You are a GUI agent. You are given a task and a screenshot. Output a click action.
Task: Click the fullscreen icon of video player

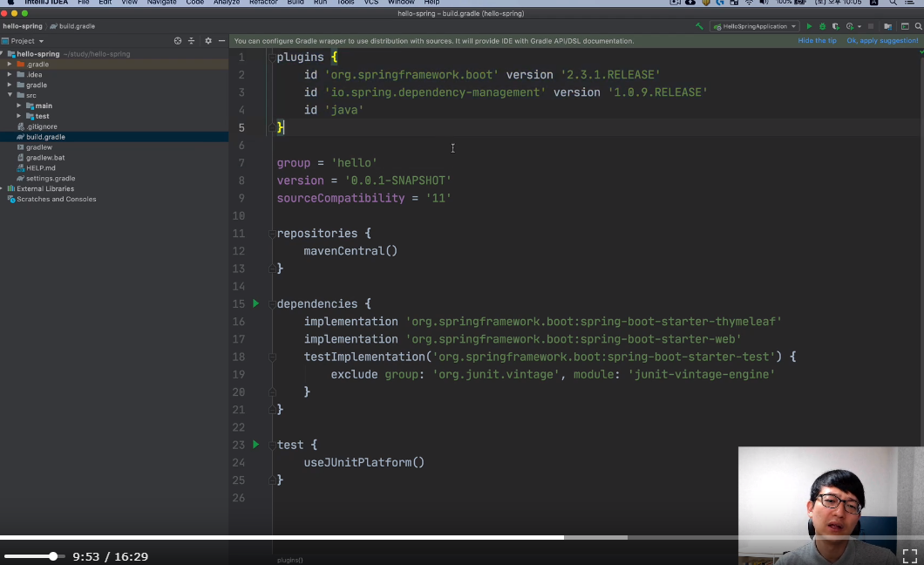point(910,555)
